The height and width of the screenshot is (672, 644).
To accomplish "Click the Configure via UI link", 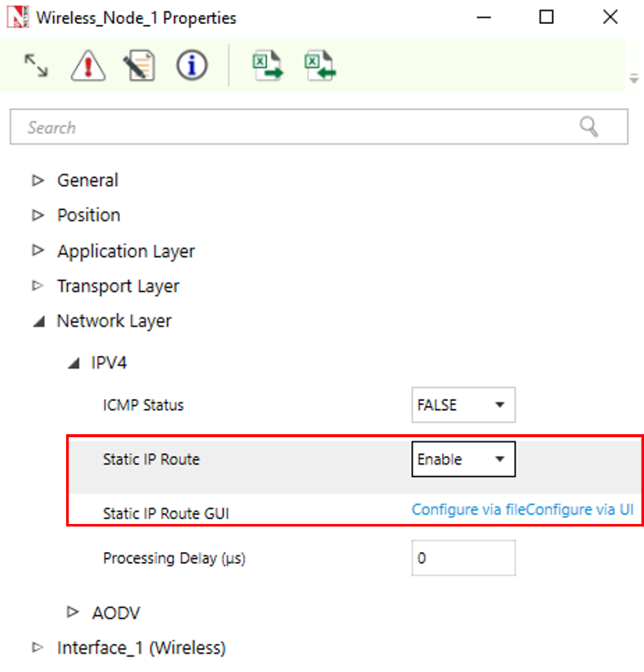I will tap(585, 510).
